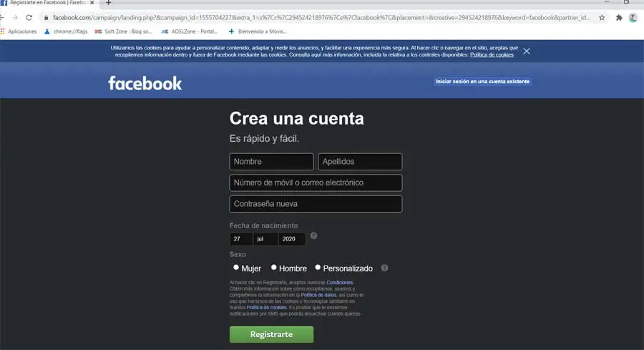
Task: Open the Sexo help question mark icon
Action: pyautogui.click(x=384, y=268)
